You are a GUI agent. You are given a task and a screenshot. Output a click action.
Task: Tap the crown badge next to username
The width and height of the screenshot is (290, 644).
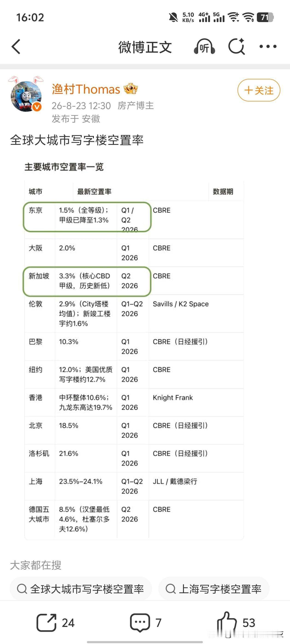(131, 89)
